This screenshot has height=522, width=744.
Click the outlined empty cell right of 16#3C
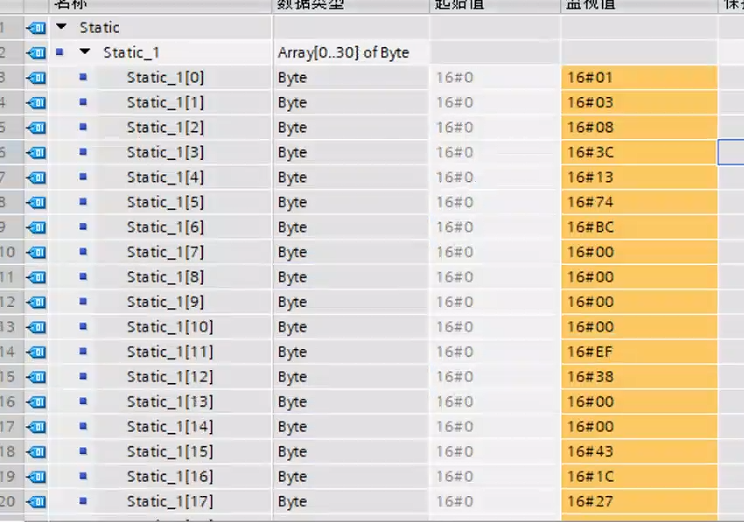[x=731, y=152]
